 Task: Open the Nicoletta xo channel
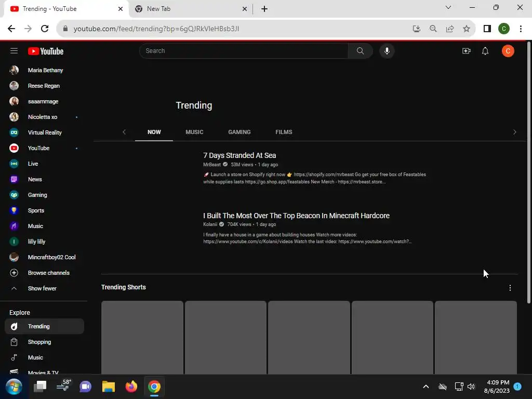pos(45,117)
